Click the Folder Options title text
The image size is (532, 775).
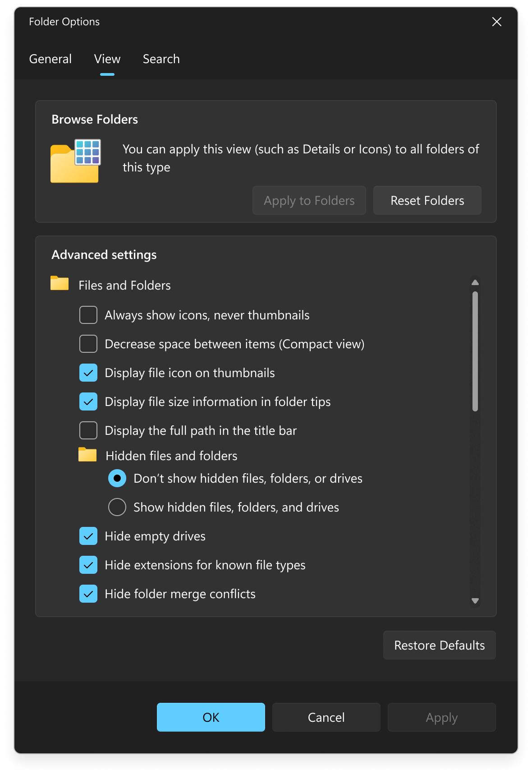(64, 22)
